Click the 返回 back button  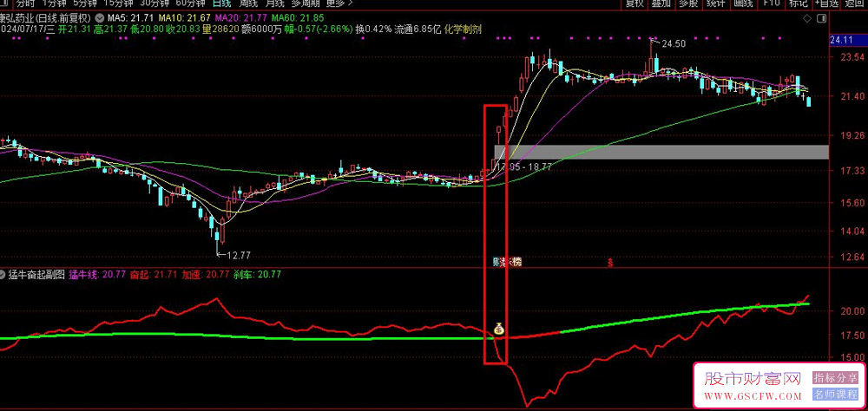[x=854, y=3]
